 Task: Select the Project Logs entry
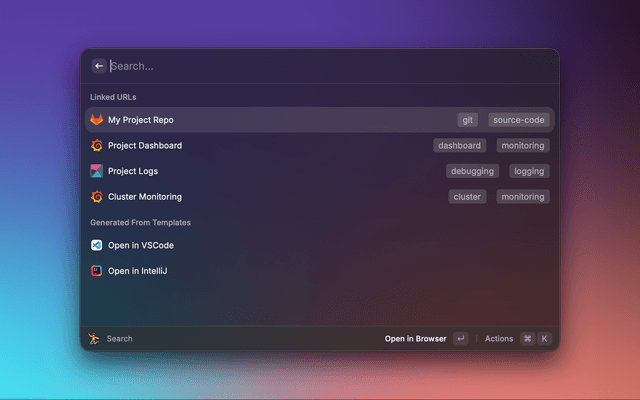click(133, 171)
